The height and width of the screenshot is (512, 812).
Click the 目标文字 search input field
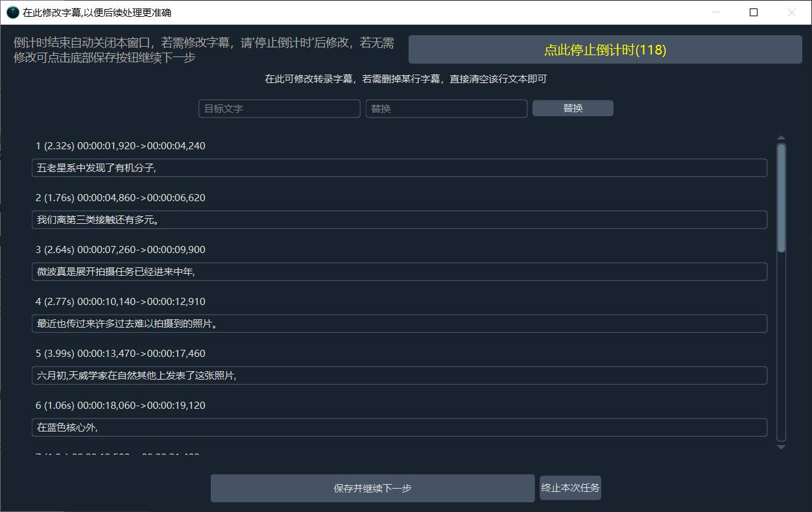click(279, 109)
